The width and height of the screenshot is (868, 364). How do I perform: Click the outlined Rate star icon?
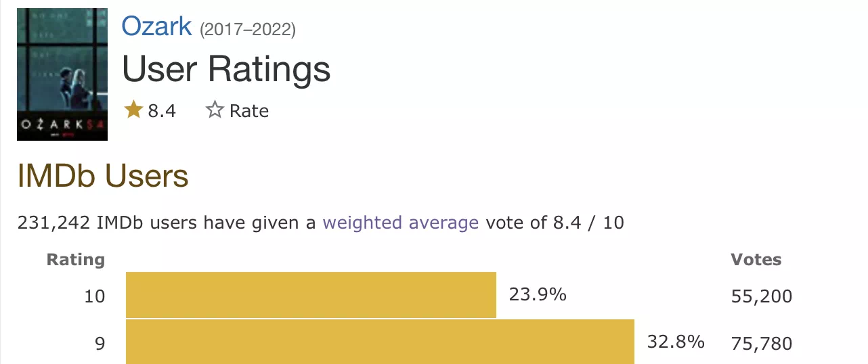click(215, 110)
